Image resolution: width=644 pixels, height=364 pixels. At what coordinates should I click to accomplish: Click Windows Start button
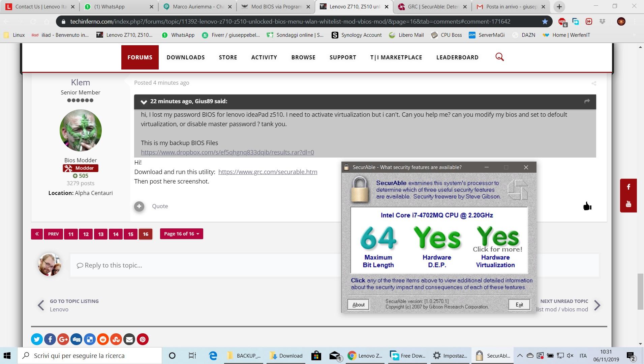[x=7, y=356]
